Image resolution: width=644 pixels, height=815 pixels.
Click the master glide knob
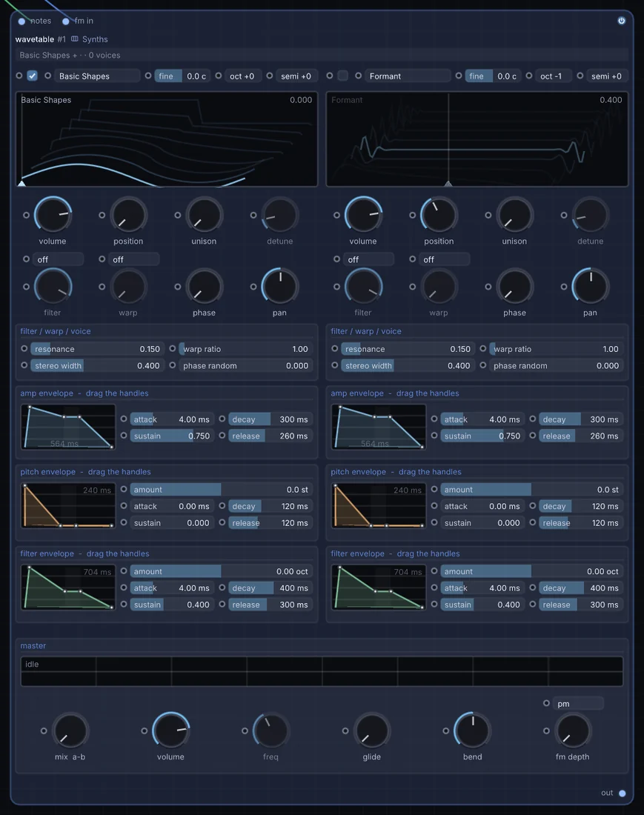pyautogui.click(x=371, y=731)
